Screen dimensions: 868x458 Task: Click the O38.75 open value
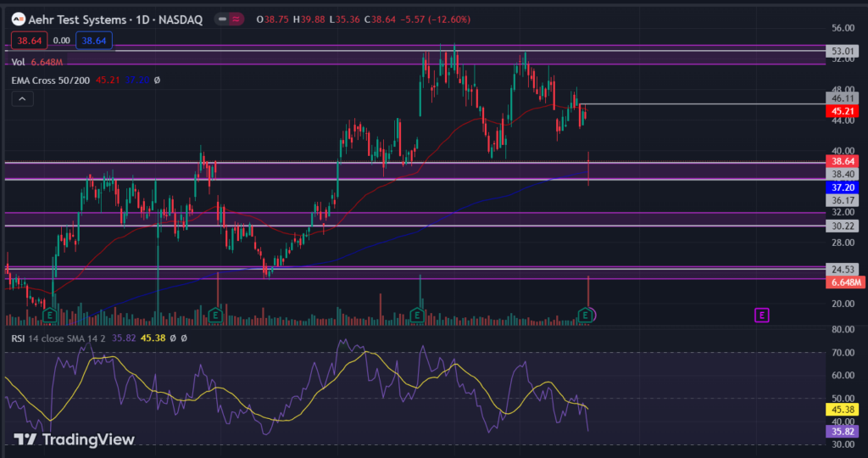(x=272, y=20)
